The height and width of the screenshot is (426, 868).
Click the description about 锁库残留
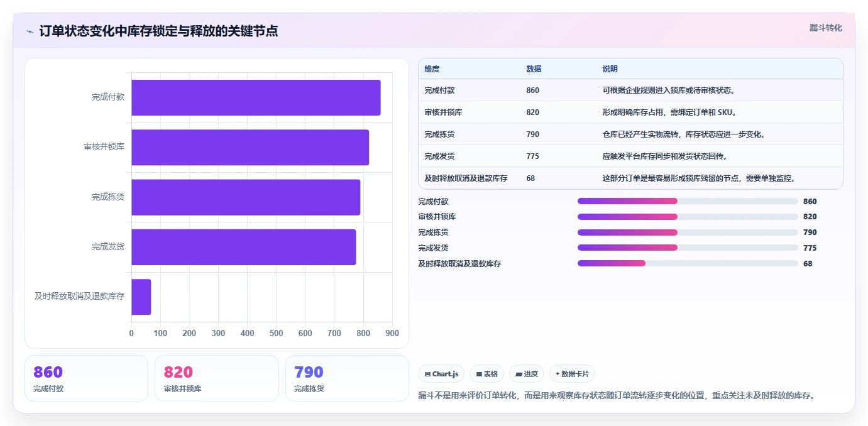click(x=700, y=178)
